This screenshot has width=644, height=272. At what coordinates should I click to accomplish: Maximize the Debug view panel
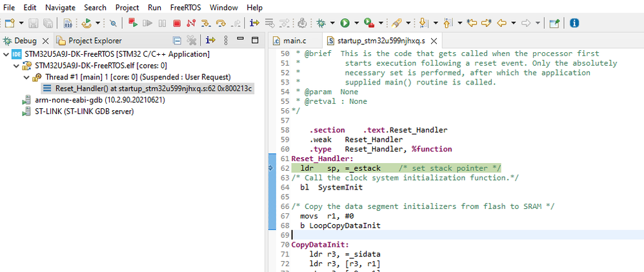coord(255,40)
